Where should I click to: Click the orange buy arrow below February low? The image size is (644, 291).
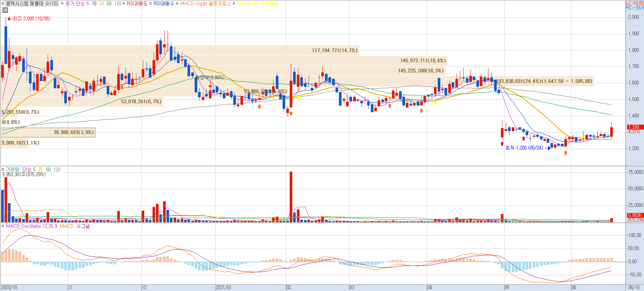coord(291,113)
